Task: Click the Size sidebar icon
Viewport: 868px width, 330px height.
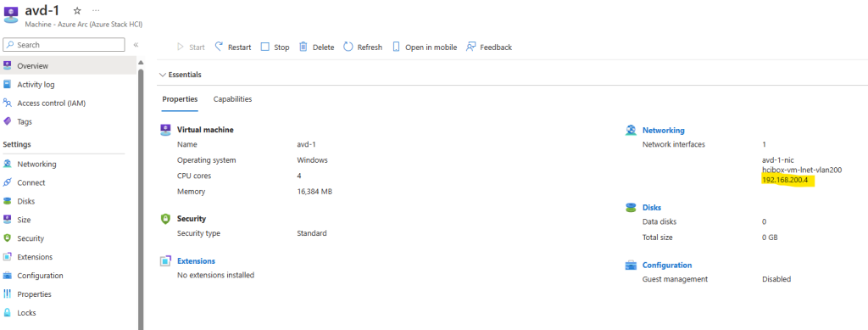Action: pos(7,220)
